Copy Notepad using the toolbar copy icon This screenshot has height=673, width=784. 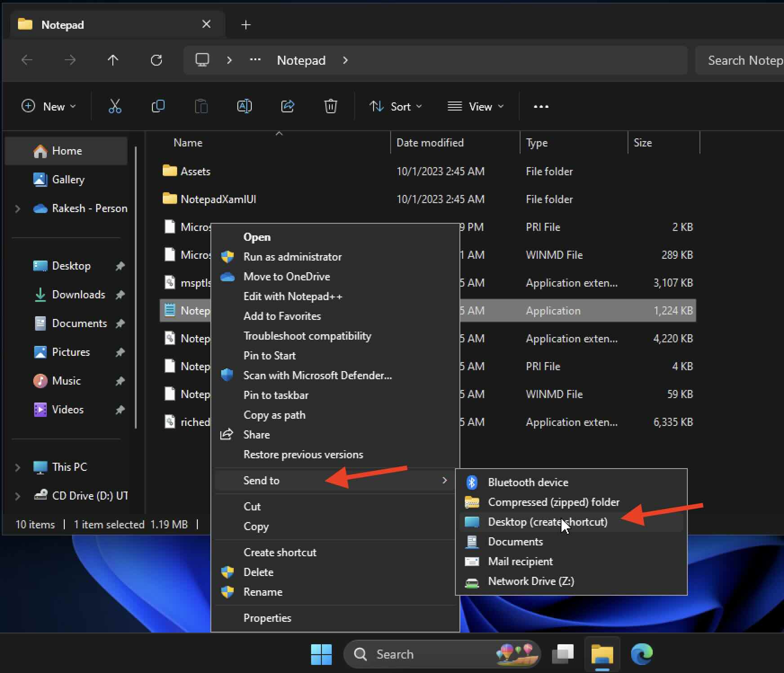(158, 106)
